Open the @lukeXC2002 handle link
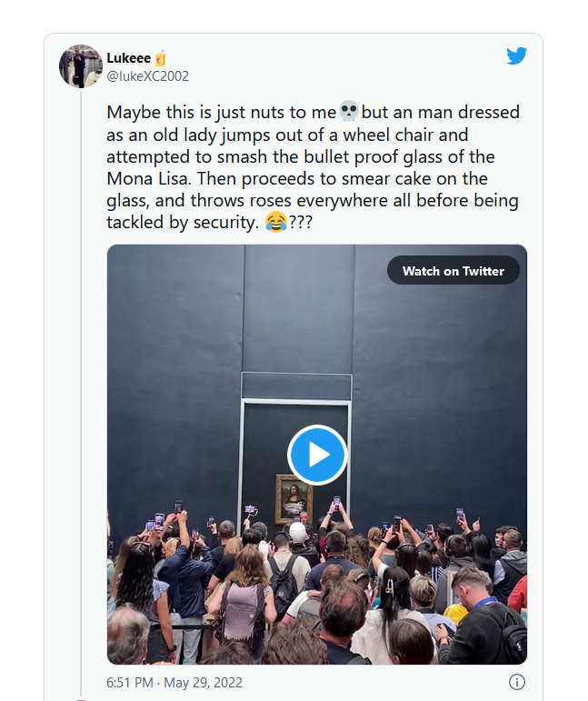 tap(148, 76)
